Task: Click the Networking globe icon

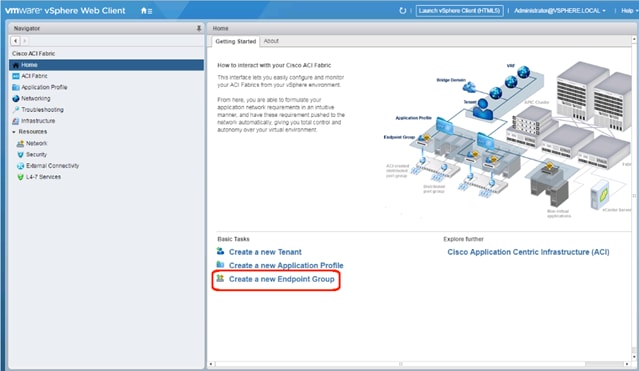Action: (x=15, y=99)
